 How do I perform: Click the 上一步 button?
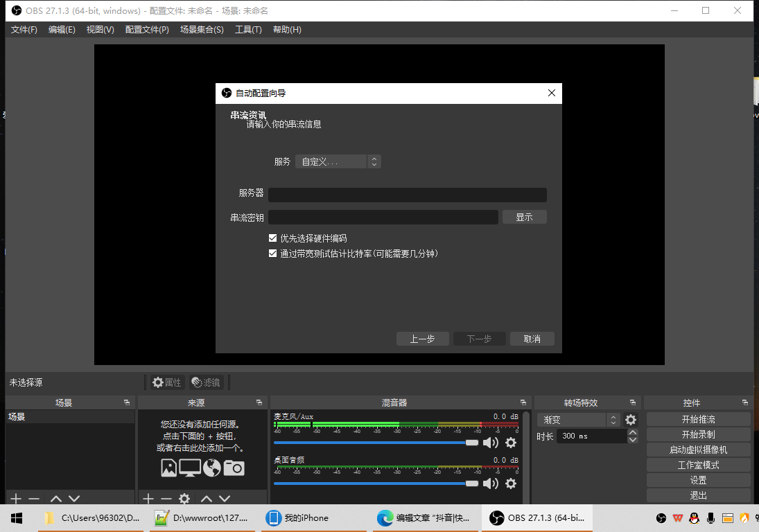[423, 339]
